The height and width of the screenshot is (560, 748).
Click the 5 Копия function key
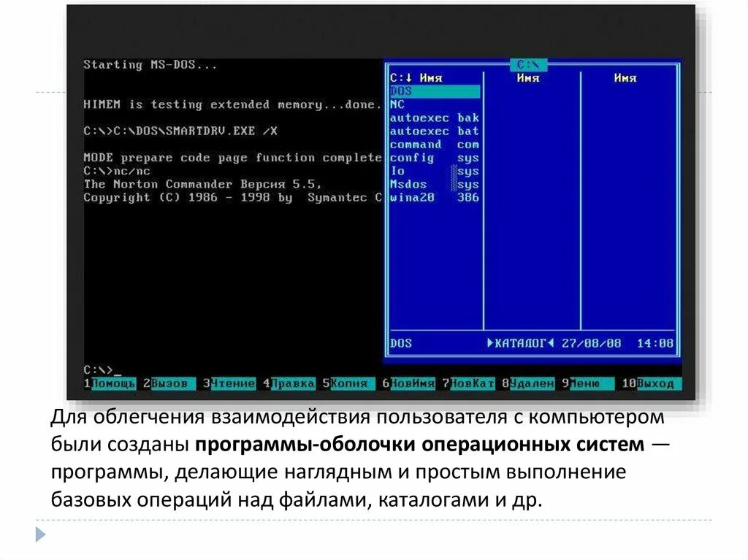348,383
